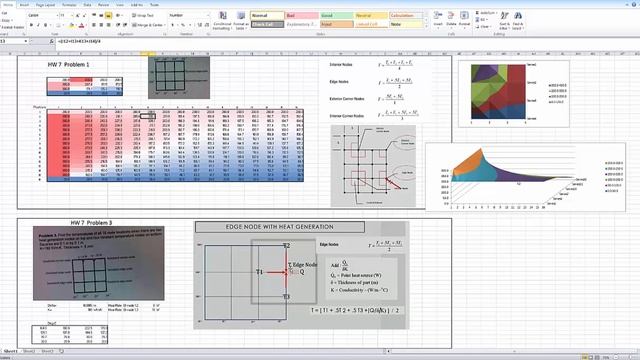The width and height of the screenshot is (640, 360).
Task: Apply the Percent Style number format
Action: [182, 25]
